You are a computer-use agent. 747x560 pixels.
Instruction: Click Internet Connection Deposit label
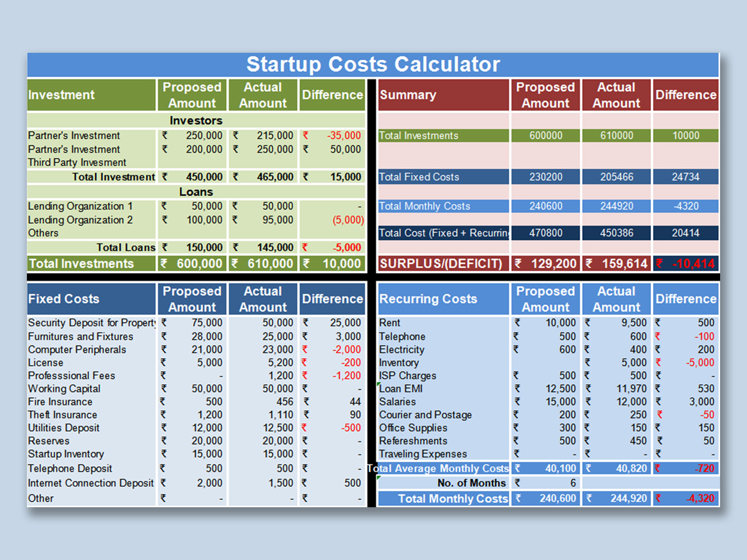tap(91, 483)
